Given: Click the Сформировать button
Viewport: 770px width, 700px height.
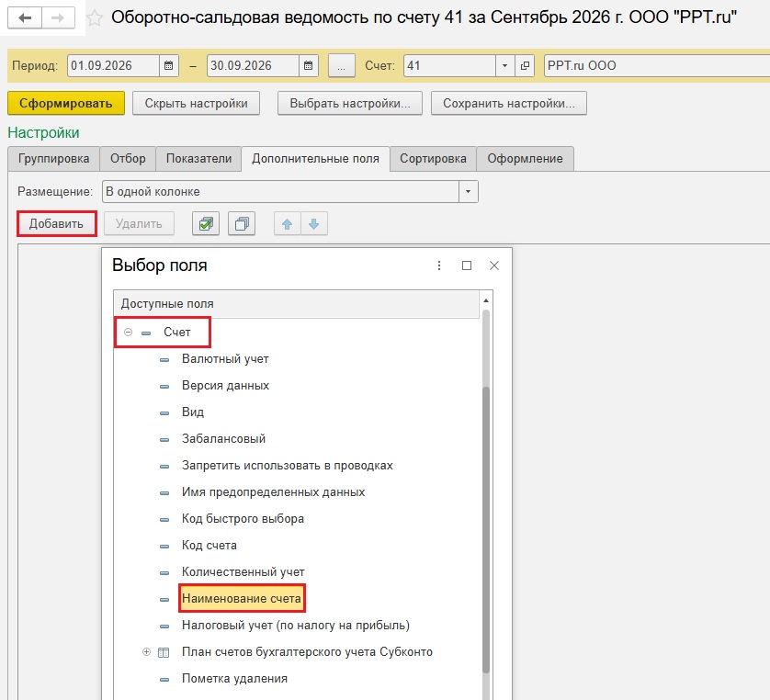Looking at the screenshot, I should pyautogui.click(x=66, y=103).
